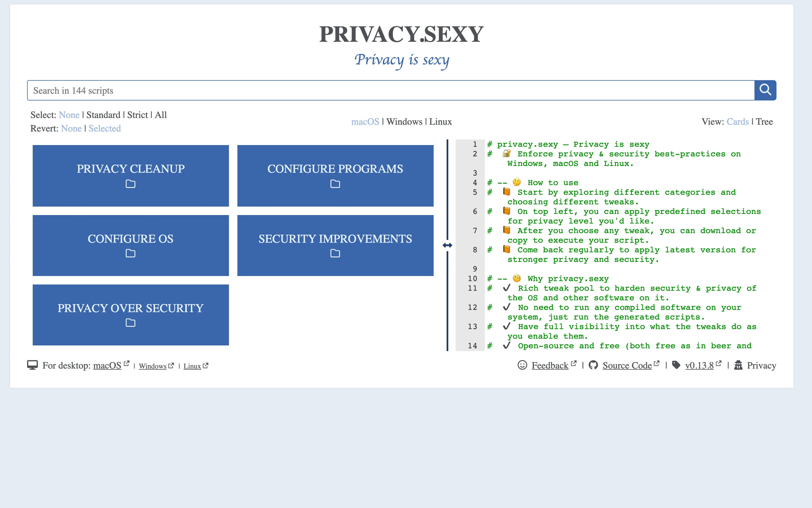Click external link icon beside v0.13.8

pos(718,363)
